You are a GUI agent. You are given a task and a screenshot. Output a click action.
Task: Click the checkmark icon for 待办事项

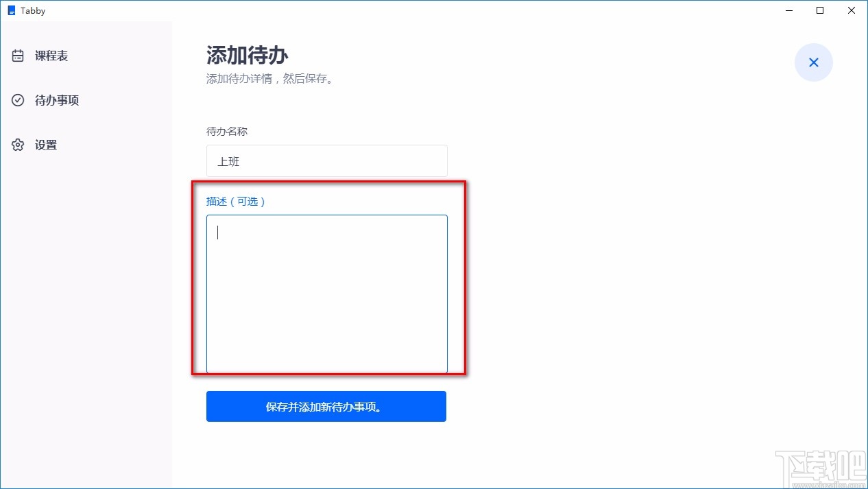[x=17, y=100]
